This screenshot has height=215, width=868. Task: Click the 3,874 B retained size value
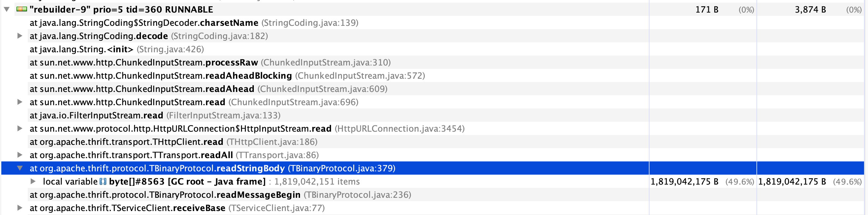[810, 10]
